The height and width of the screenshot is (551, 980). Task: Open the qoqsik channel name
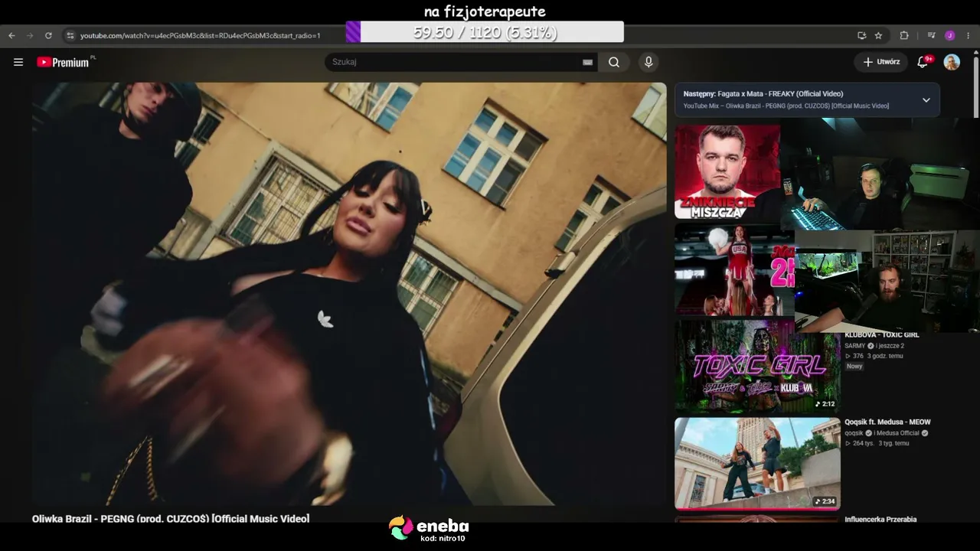coord(854,433)
